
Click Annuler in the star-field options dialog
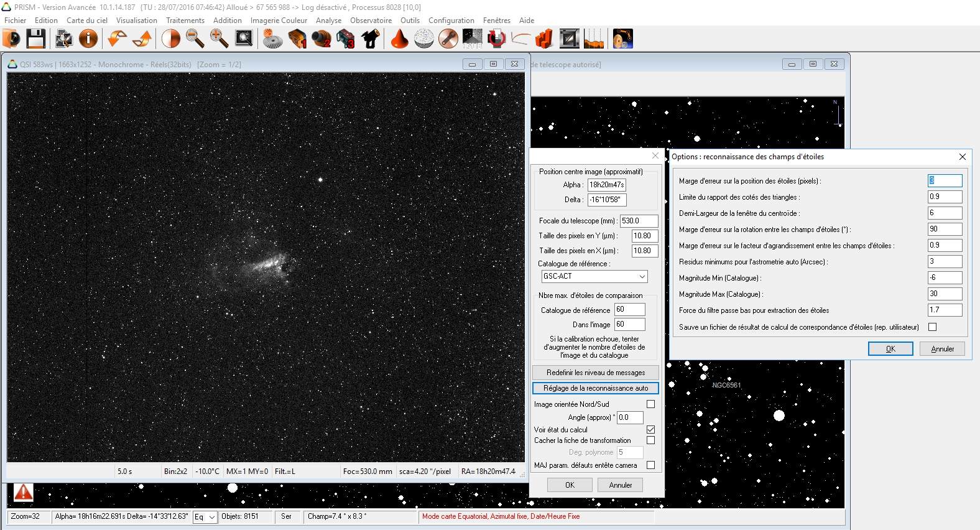coord(942,349)
